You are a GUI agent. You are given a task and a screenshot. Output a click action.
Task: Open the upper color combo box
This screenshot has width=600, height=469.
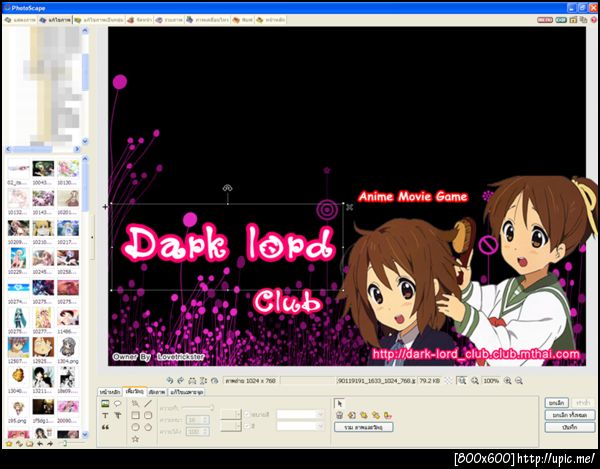point(300,415)
